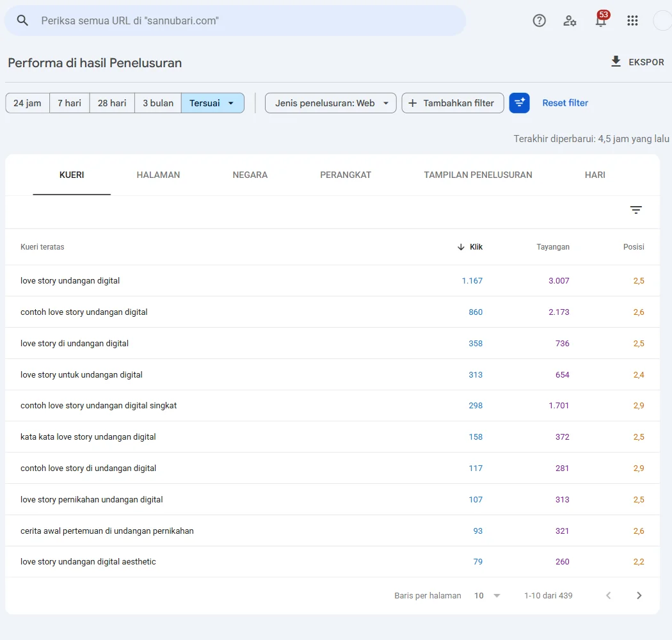Open the rows per page dropdown
Image resolution: width=672 pixels, height=640 pixels.
coord(487,595)
